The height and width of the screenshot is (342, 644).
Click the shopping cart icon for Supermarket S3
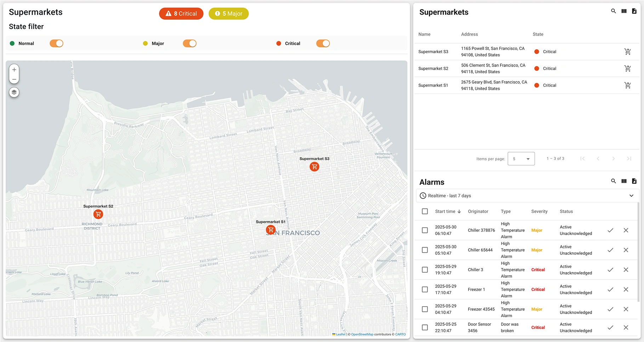click(x=628, y=51)
